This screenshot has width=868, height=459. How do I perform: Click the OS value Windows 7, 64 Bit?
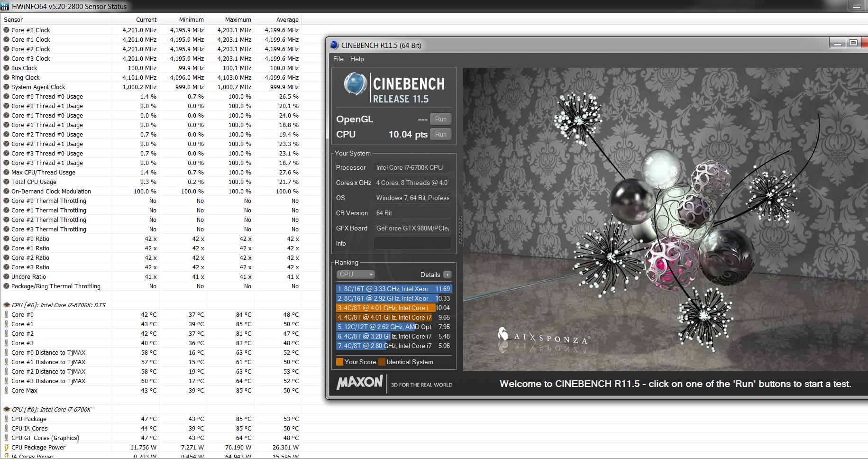(x=412, y=198)
